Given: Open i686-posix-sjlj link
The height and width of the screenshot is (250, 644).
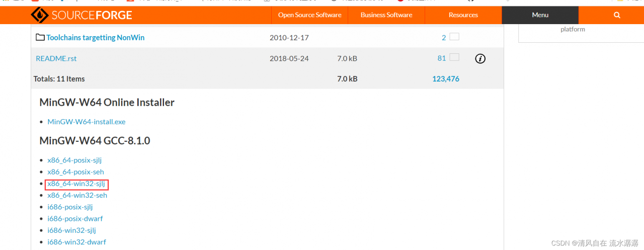Looking at the screenshot, I should click(x=70, y=207).
